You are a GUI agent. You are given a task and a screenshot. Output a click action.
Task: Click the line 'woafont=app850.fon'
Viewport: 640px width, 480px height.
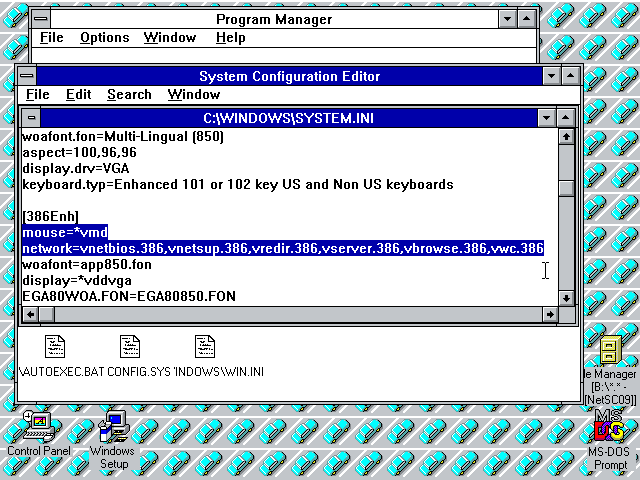pyautogui.click(x=87, y=264)
